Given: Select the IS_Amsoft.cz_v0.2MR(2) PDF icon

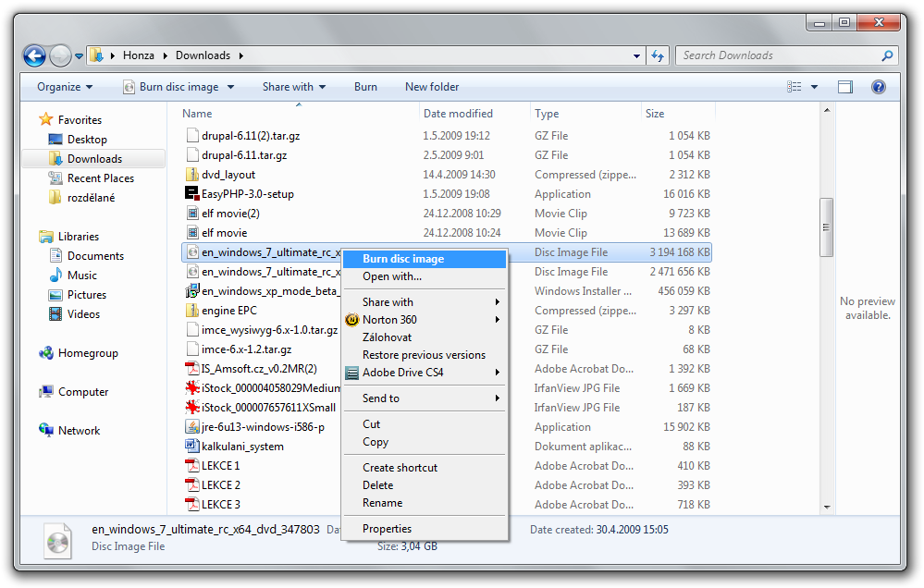Looking at the screenshot, I should tap(192, 369).
